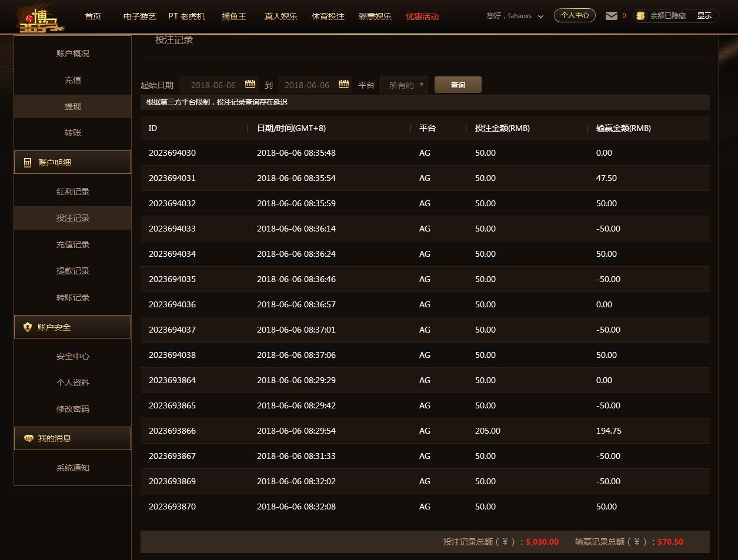Click the 5,030.00 total bet value

(542, 542)
